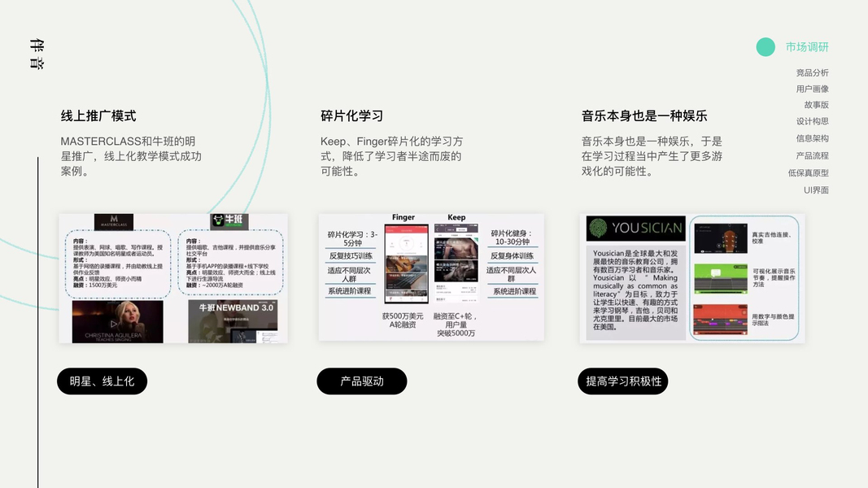This screenshot has width=868, height=488.
Task: Click the 牛班 description box
Action: click(230, 263)
